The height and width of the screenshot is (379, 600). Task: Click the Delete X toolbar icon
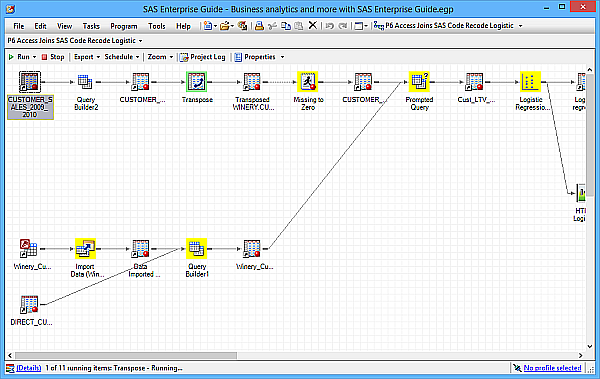(x=313, y=25)
